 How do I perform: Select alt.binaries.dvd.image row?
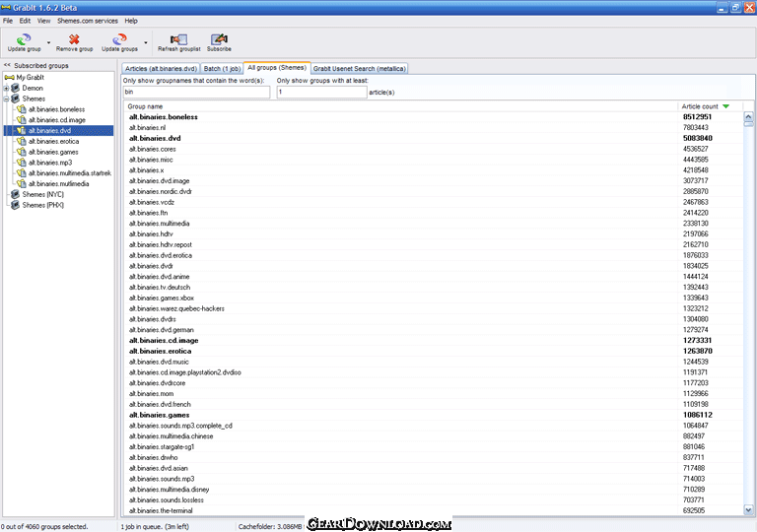(433, 180)
